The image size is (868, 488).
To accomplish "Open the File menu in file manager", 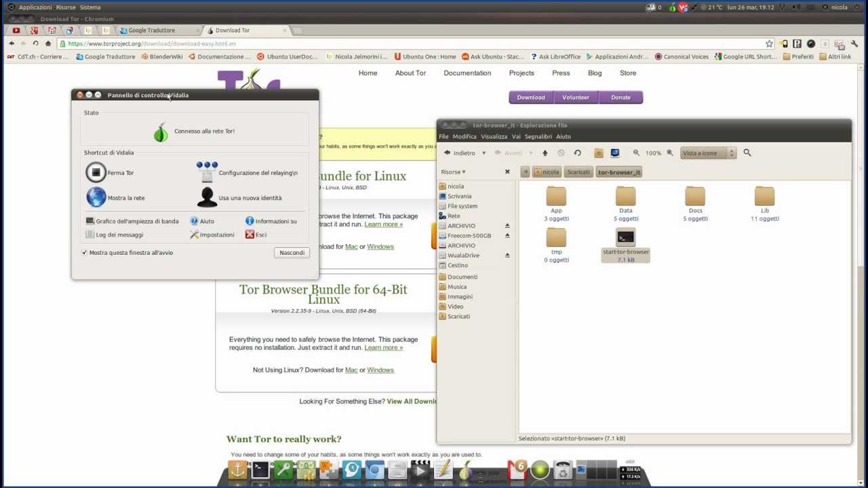I will [x=443, y=136].
